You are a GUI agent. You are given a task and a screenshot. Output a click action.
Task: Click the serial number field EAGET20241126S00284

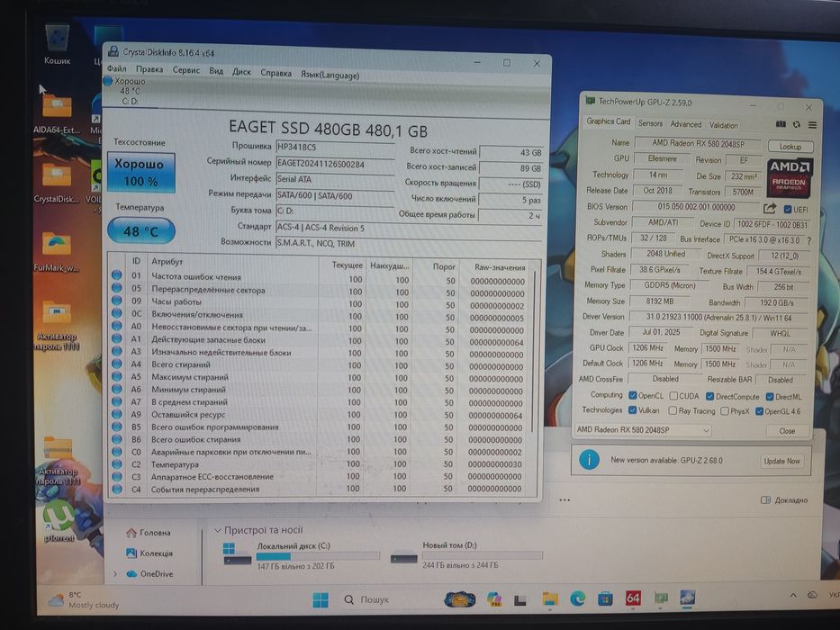[335, 164]
